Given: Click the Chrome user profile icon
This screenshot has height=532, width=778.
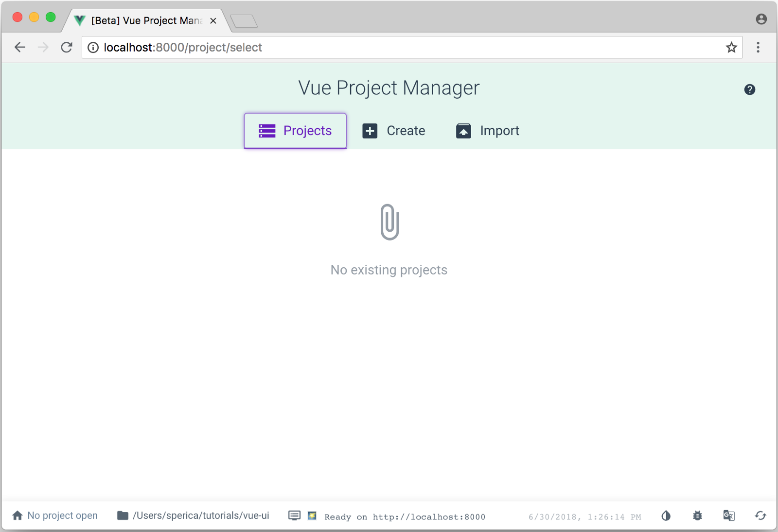Looking at the screenshot, I should 761,19.
